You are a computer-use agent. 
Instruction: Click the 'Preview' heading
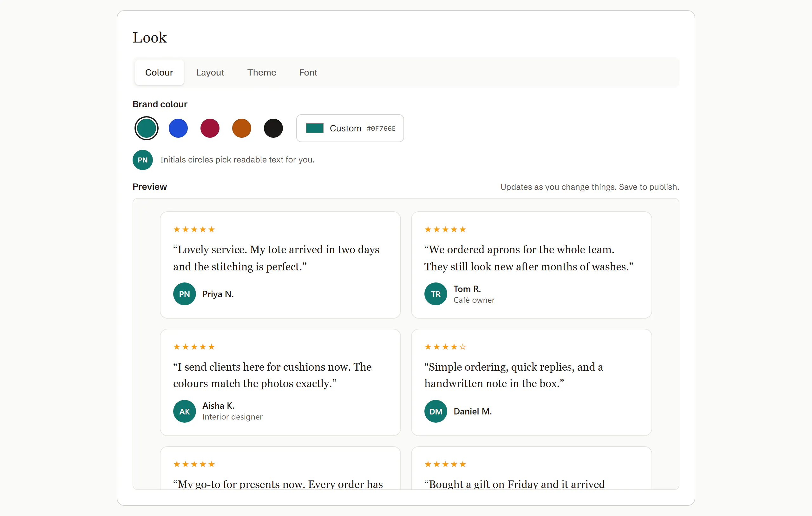(x=150, y=187)
